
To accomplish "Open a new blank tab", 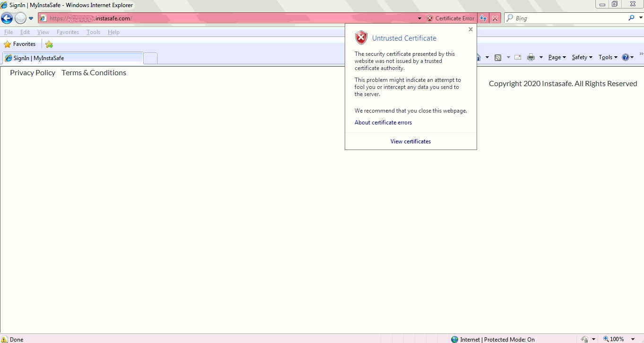I will point(150,58).
